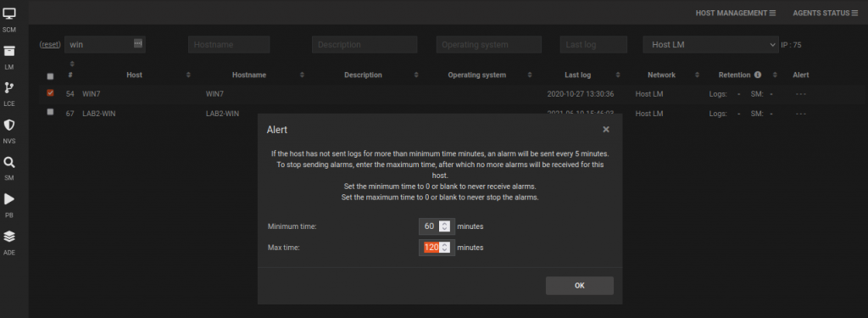868x318 pixels.
Task: Click Host LM cell in LAB2-WIN row
Action: (x=648, y=114)
